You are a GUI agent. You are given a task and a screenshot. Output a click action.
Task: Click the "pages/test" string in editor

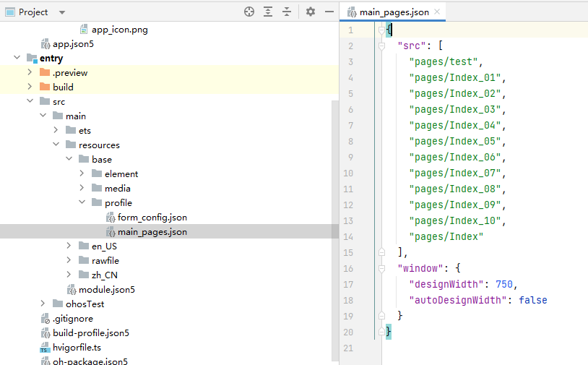pos(444,61)
